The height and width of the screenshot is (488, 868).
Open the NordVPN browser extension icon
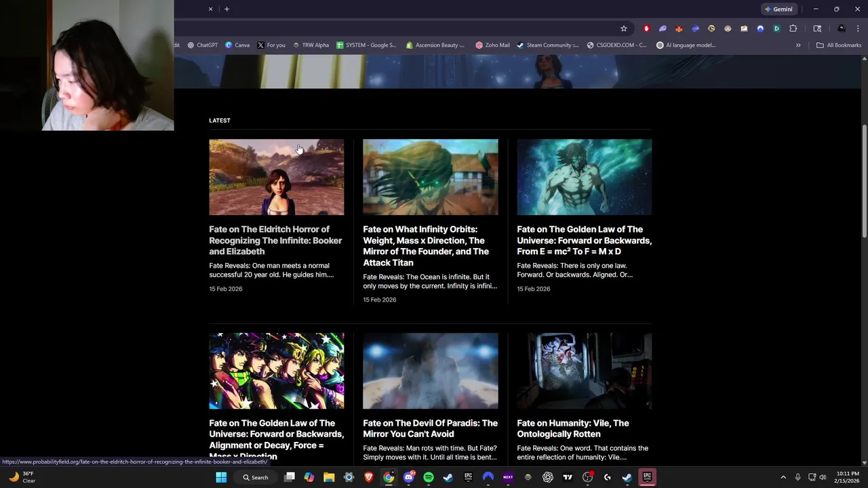pos(760,28)
